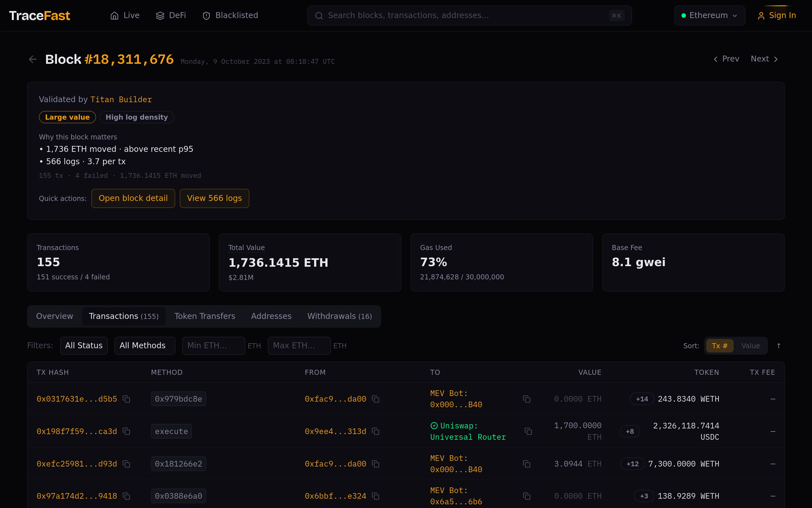Expand +14 more token transfers
The image size is (812, 508).
tap(642, 399)
